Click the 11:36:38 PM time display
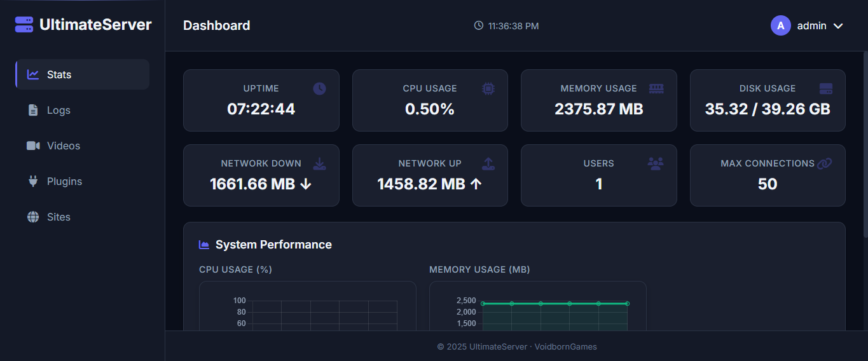The image size is (868, 361). (x=514, y=26)
